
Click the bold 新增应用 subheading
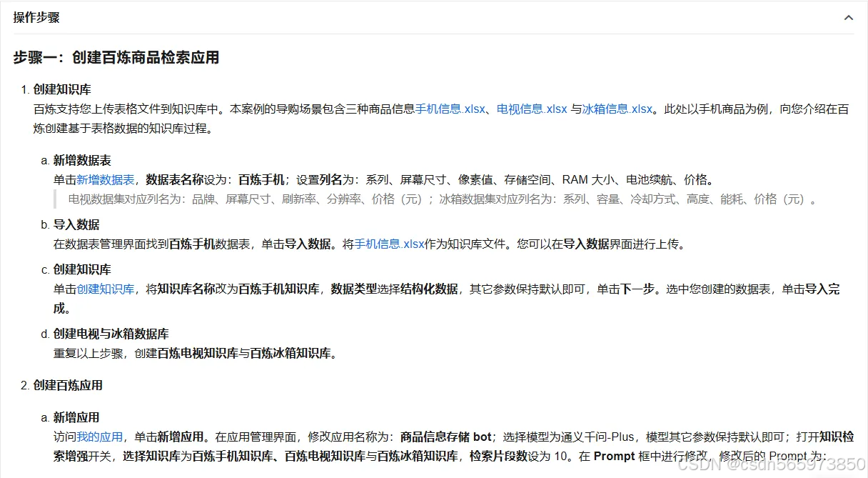click(x=75, y=417)
